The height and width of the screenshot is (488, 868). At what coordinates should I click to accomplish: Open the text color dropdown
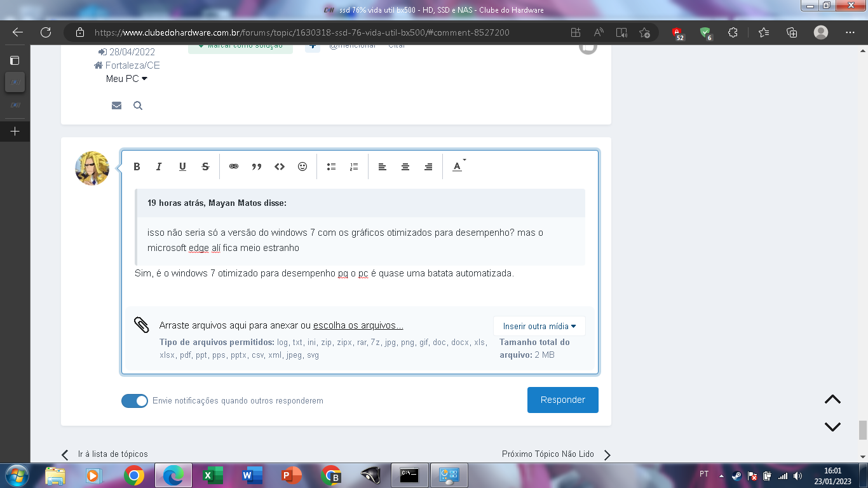pyautogui.click(x=459, y=166)
